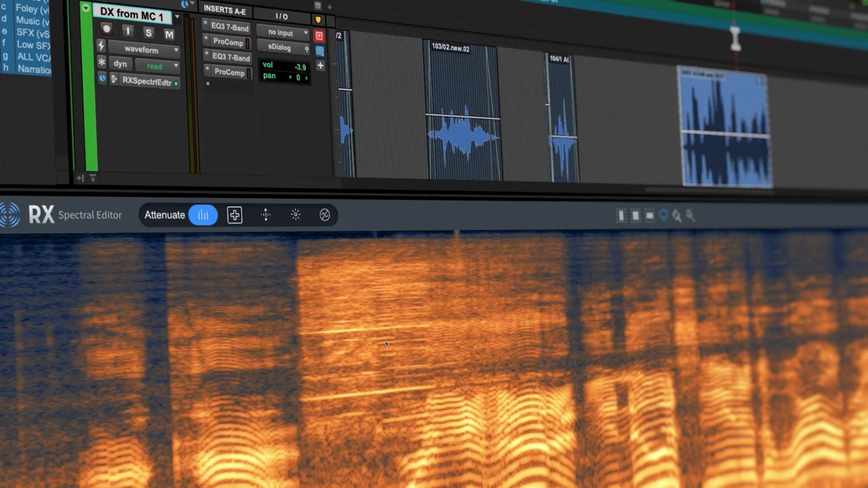The width and height of the screenshot is (868, 488).
Task: Open the no input selector dropdown
Action: pyautogui.click(x=283, y=33)
